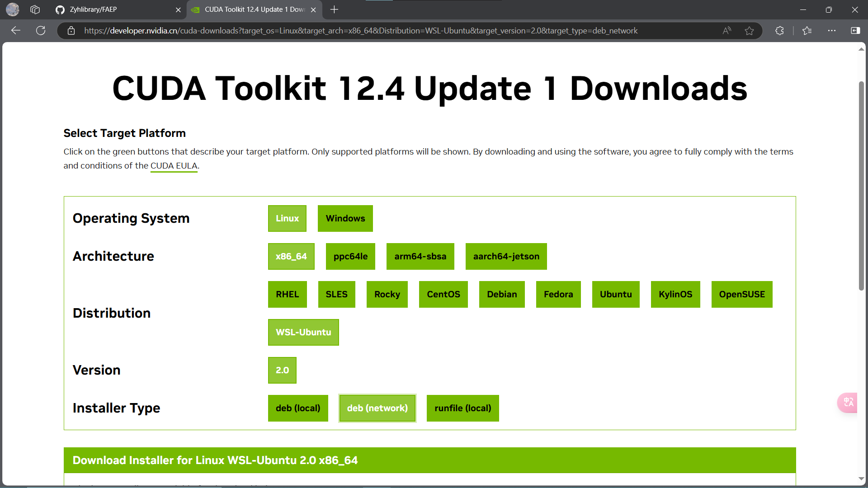Choose the Ubuntu distribution button

point(615,294)
